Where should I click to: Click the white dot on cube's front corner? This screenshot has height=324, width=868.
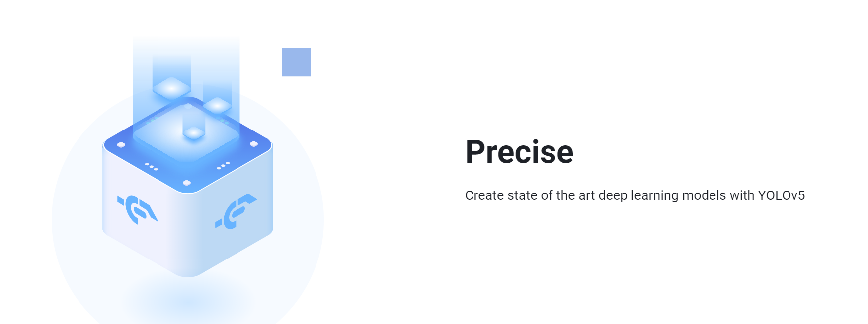(187, 183)
